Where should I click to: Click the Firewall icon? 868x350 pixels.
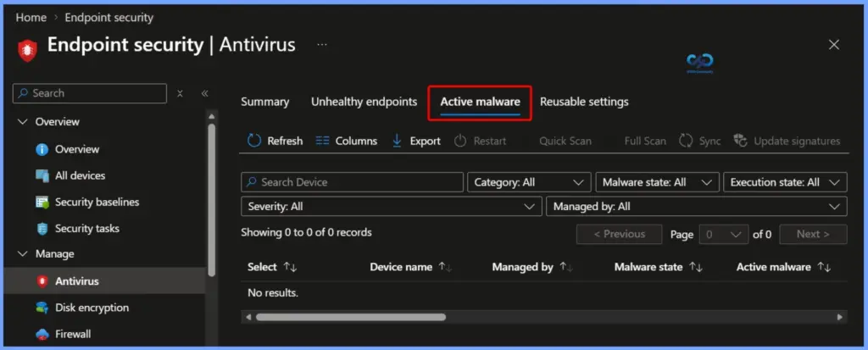[42, 335]
